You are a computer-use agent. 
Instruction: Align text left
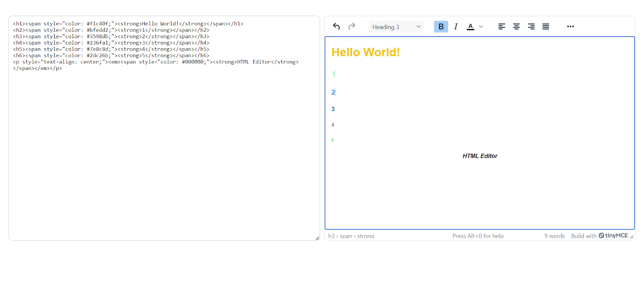(502, 27)
